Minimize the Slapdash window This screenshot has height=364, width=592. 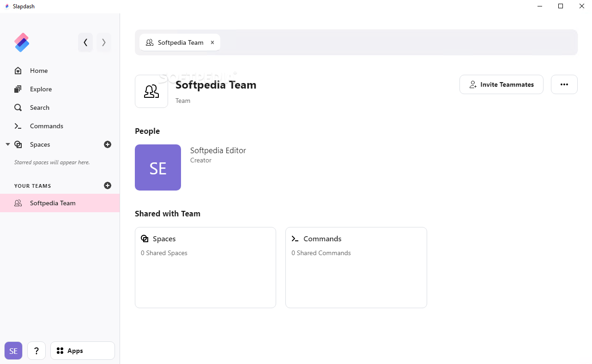[x=540, y=6]
